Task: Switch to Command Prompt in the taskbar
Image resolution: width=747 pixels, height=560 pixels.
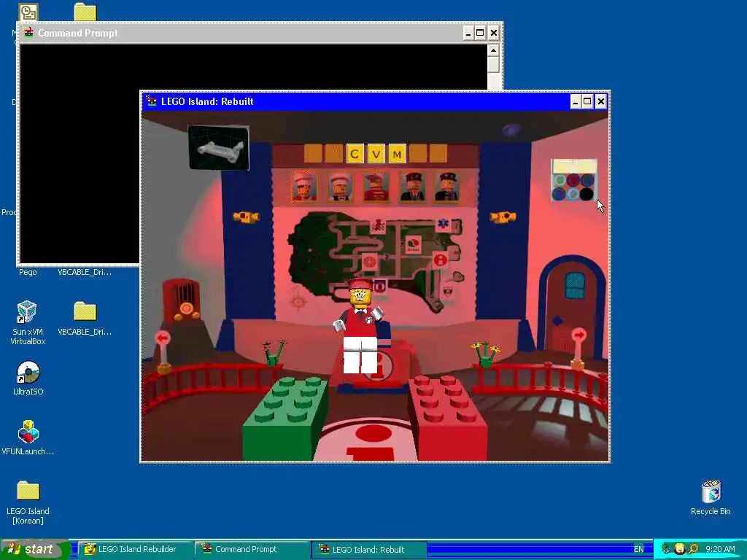Action: coord(252,550)
